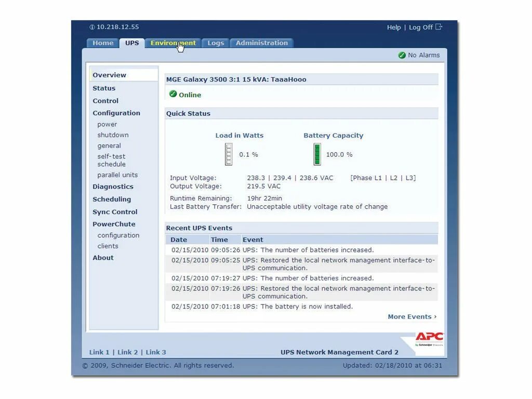The width and height of the screenshot is (532, 399).
Task: Click the Unacceptable utility voltage rate text
Action: [x=317, y=207]
